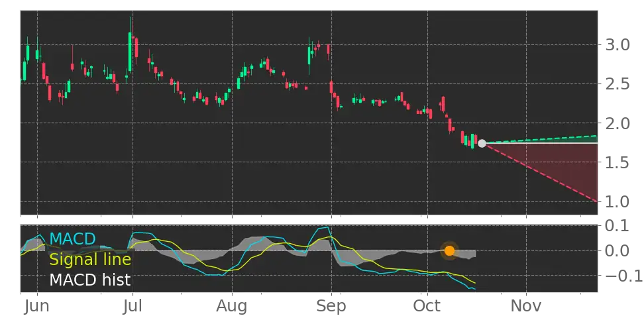Click the −0.1 MACD axis label
Screen dimensions: 644x322
pos(622,276)
